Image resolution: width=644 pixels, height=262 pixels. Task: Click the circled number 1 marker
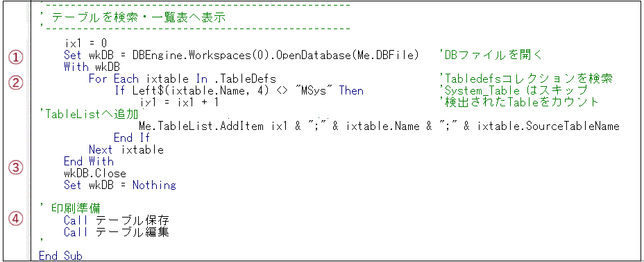pos(15,58)
